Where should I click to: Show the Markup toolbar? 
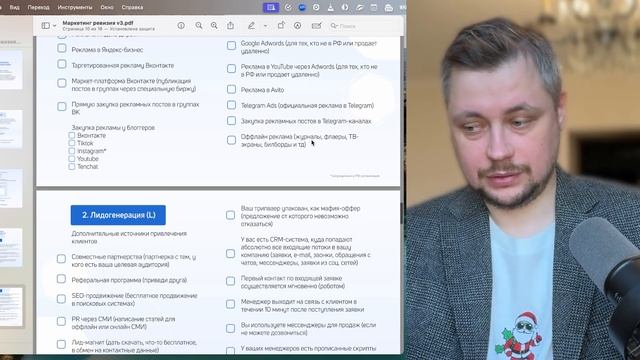click(x=298, y=26)
